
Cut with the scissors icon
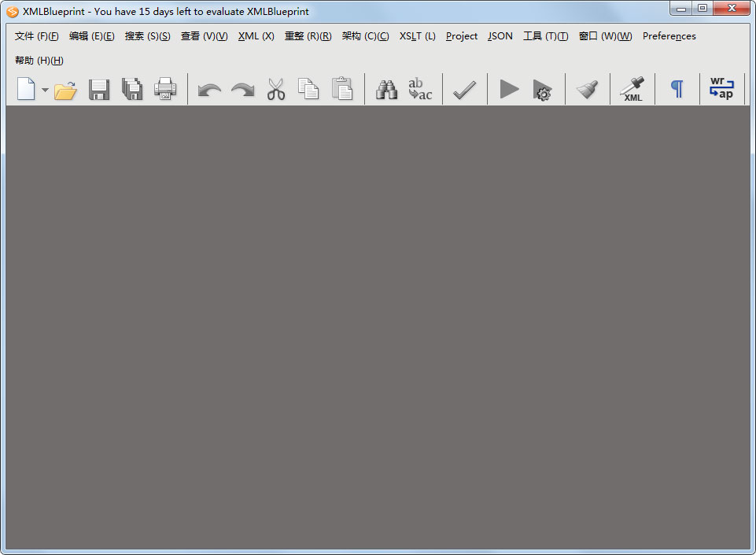point(276,89)
